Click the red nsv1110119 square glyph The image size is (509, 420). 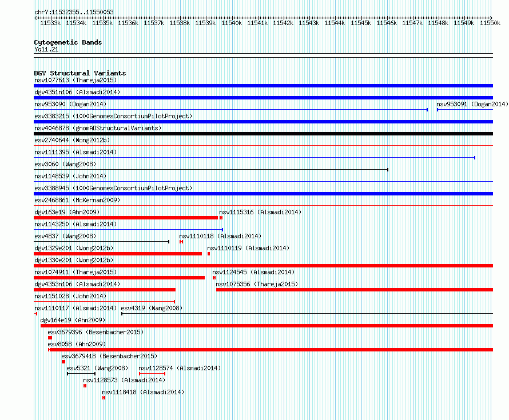tap(209, 254)
